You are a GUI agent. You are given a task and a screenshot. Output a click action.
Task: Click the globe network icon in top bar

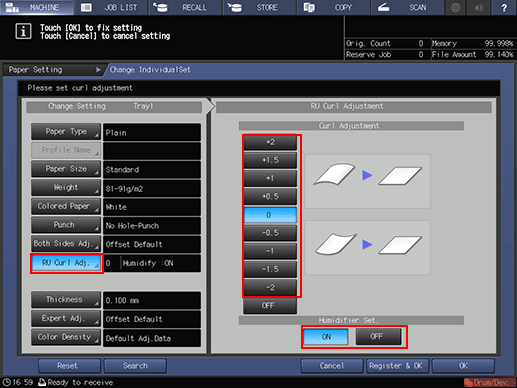click(456, 7)
